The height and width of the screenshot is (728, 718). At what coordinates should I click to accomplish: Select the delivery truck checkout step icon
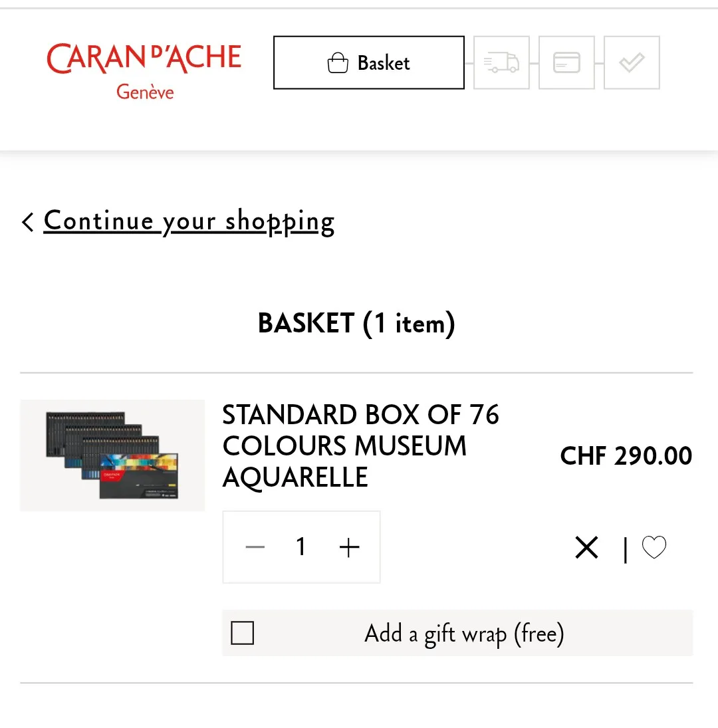501,62
